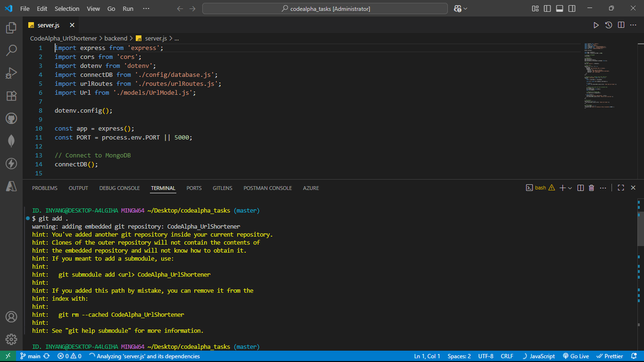Open the Search view in activity bar
This screenshot has width=644, height=362.
11,50
